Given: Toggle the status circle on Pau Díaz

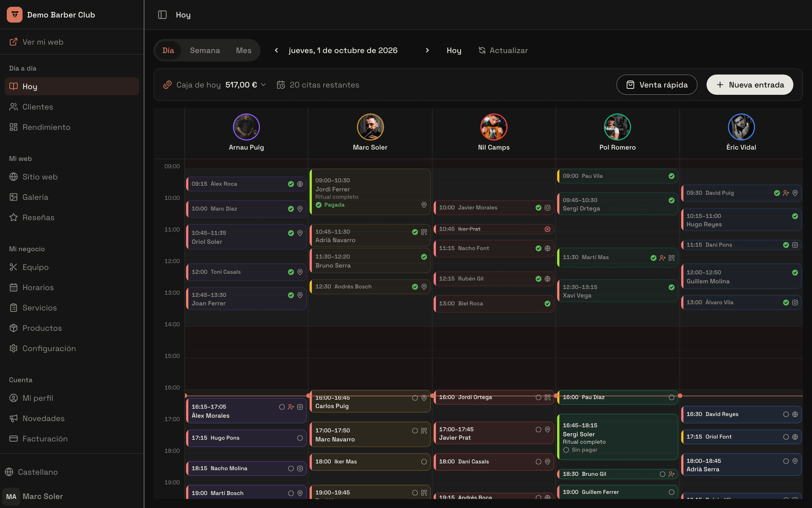Looking at the screenshot, I should click(671, 397).
